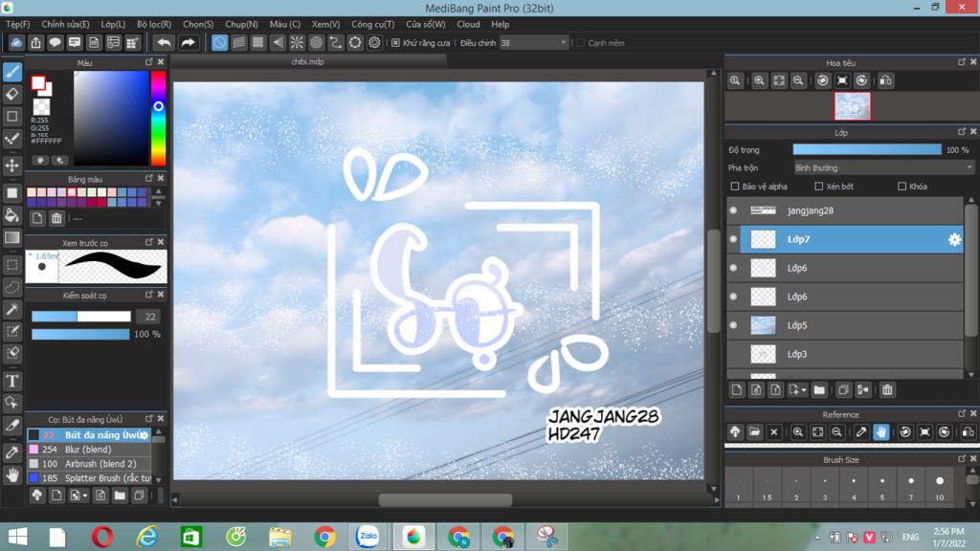Select the Lasso selection tool

tap(11, 287)
